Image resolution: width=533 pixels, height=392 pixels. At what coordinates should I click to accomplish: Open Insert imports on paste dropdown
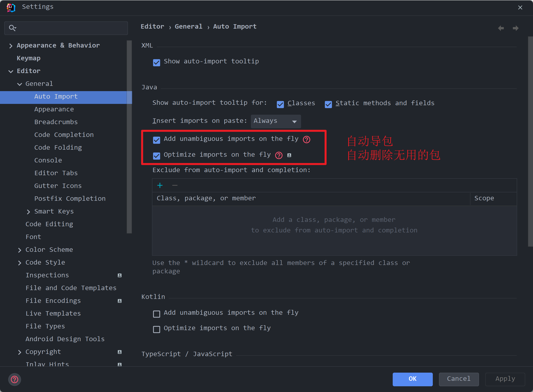[x=276, y=121]
